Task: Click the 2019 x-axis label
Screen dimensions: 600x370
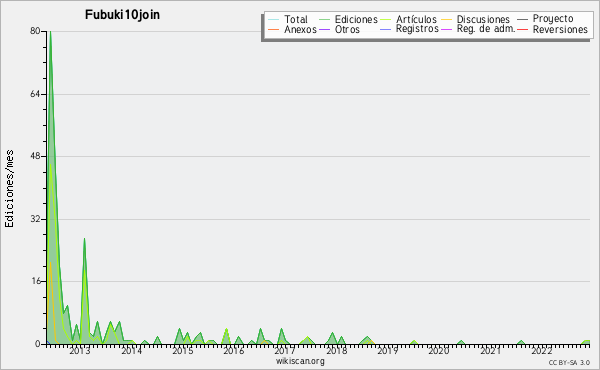Action: (x=388, y=351)
